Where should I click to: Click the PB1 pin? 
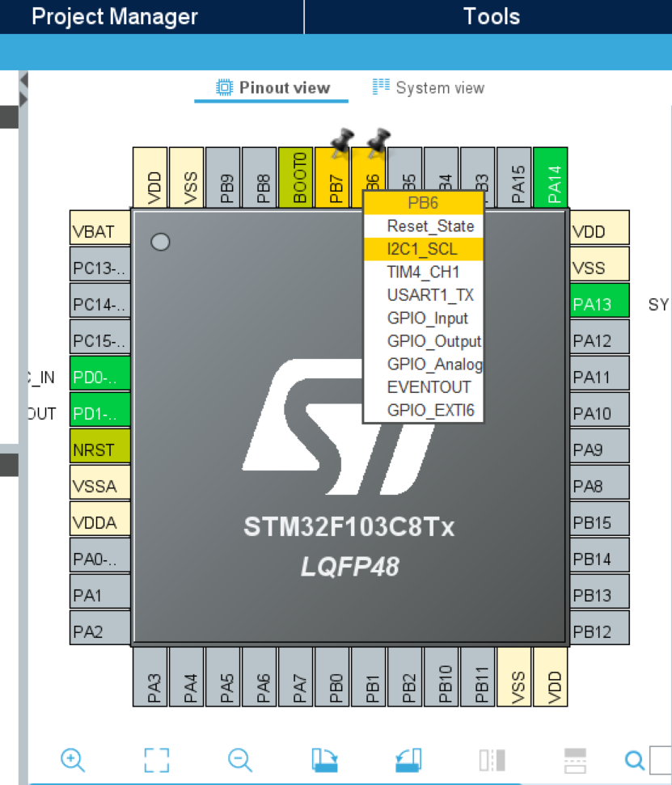(x=369, y=677)
